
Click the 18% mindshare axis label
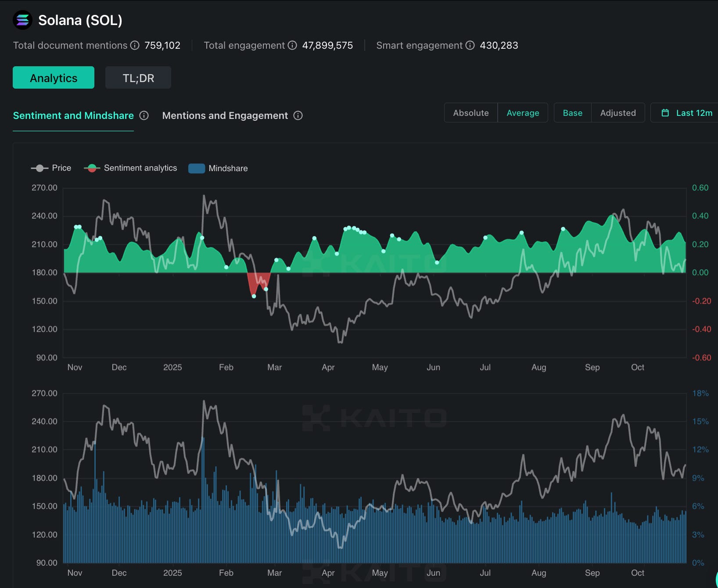(700, 393)
